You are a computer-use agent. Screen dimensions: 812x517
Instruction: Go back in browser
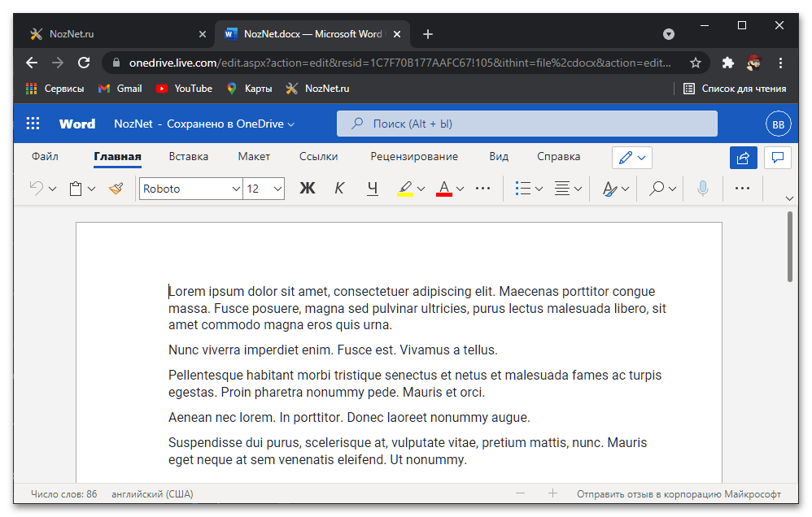tap(32, 63)
